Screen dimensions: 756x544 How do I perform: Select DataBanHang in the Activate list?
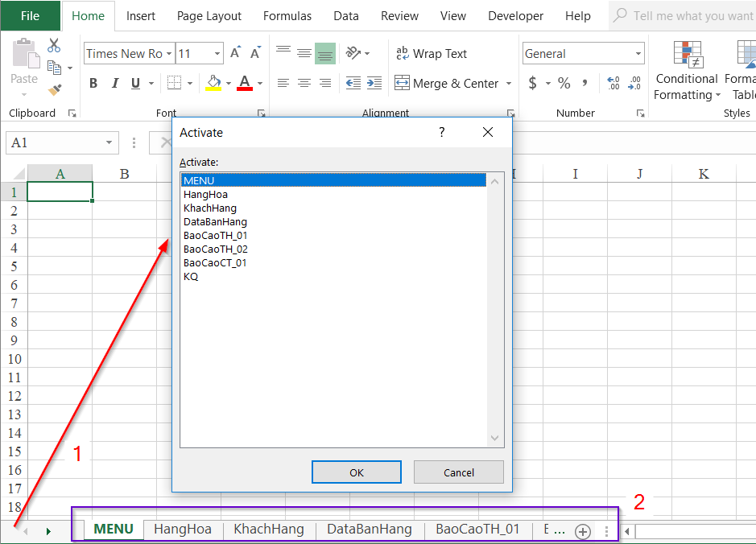[333, 221]
